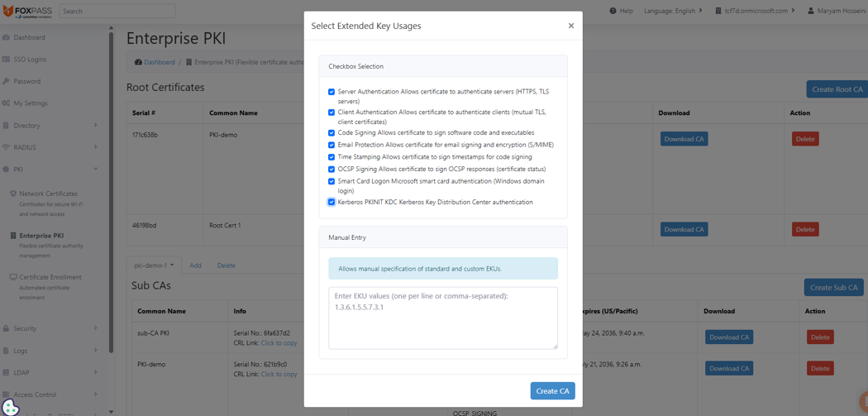Click the Network Certificates shield icon

click(x=14, y=194)
